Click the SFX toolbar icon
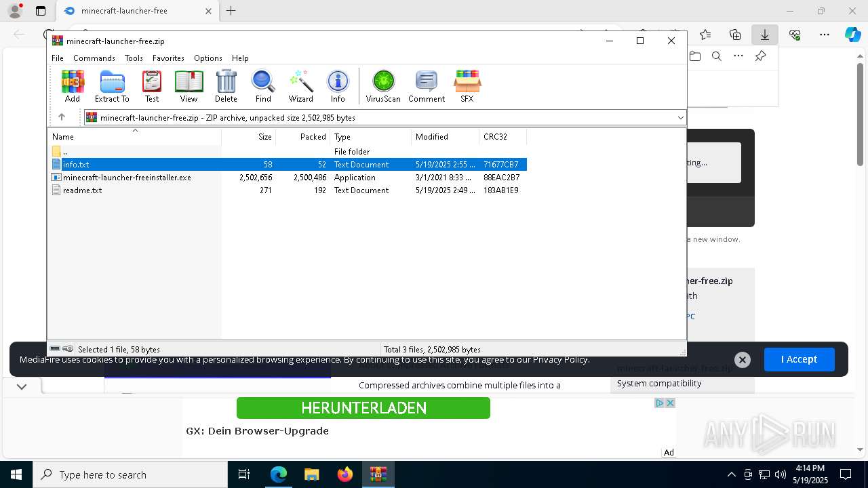The image size is (868, 488). tap(467, 86)
